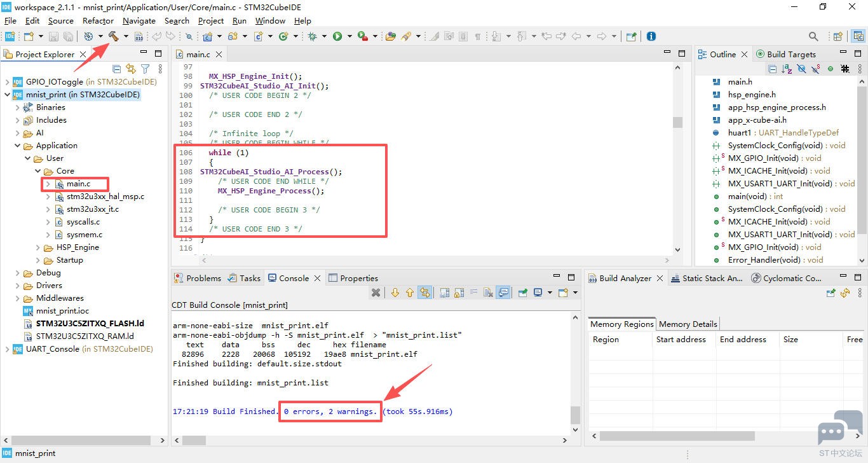Open the Build hammer dropdown arrow
This screenshot has width=868, height=463.
[x=126, y=36]
